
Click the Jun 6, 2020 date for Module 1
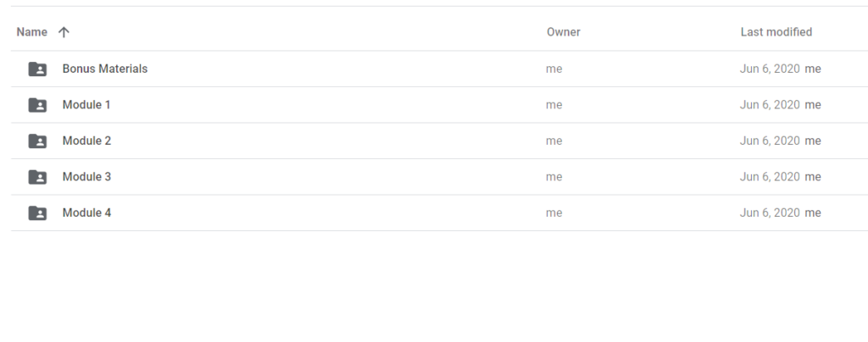point(770,105)
